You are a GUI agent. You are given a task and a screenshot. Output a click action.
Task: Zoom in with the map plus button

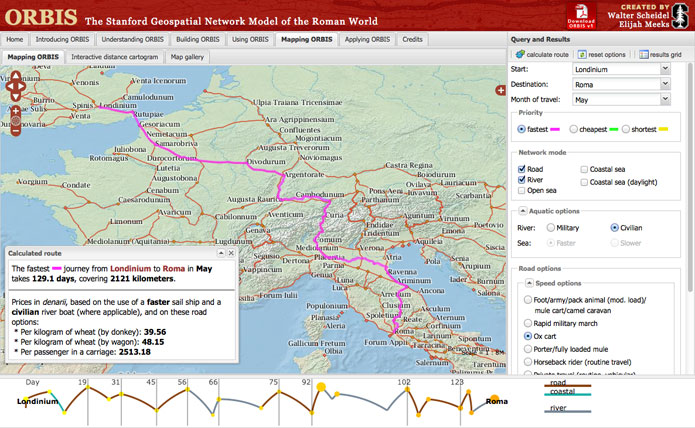[x=16, y=111]
